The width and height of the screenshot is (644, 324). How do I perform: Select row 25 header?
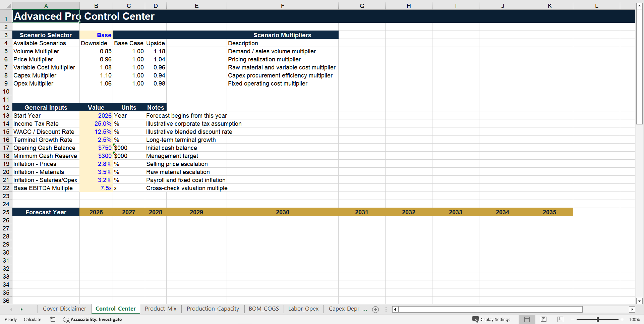(x=6, y=212)
